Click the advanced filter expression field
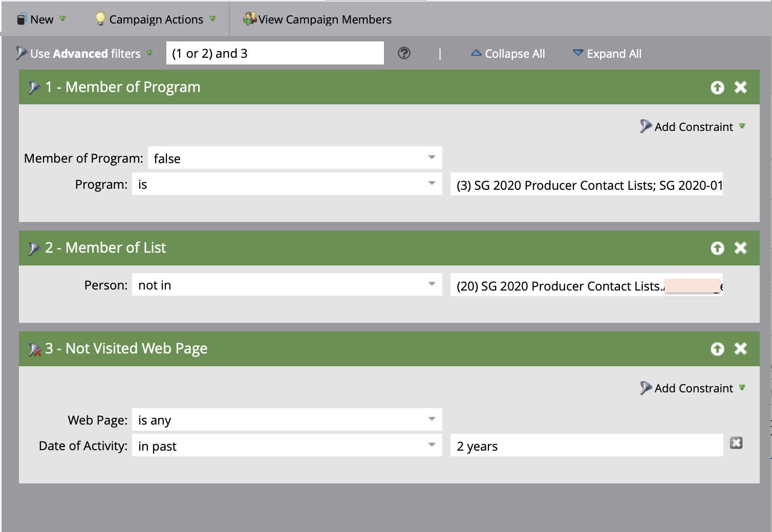This screenshot has height=532, width=772. pyautogui.click(x=275, y=53)
